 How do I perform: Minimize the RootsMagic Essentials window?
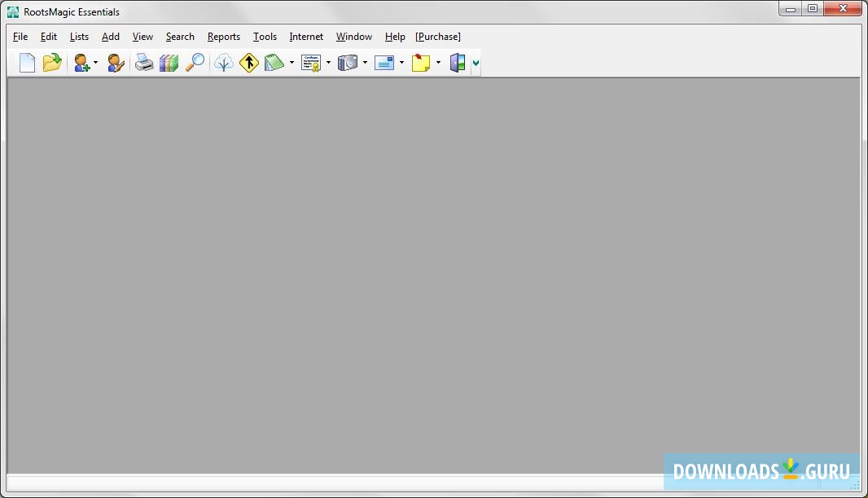click(x=791, y=9)
